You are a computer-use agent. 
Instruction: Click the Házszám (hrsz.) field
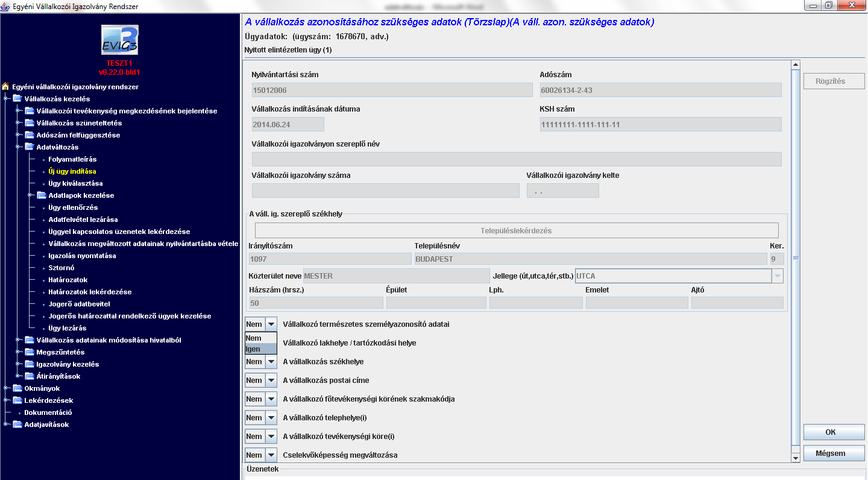click(316, 303)
